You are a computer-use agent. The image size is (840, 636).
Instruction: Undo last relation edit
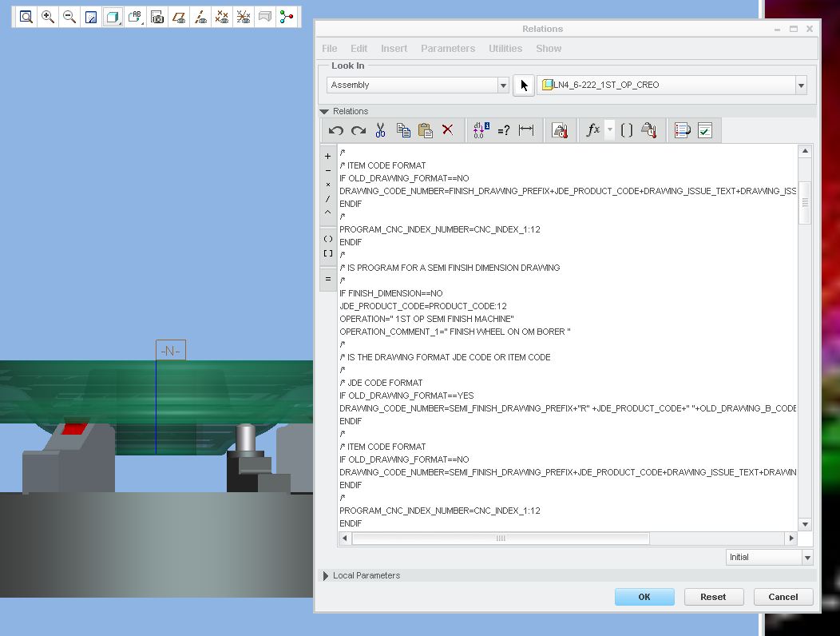[x=336, y=130]
